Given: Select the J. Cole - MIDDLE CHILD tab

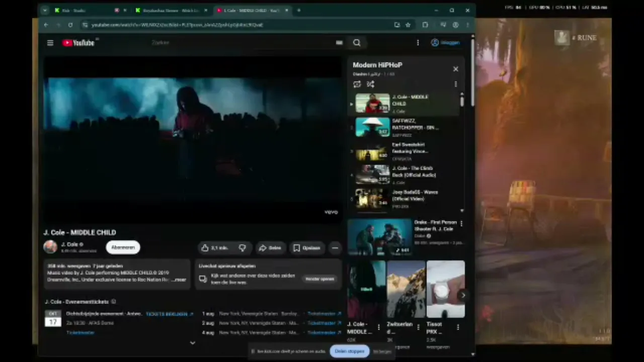Looking at the screenshot, I should pyautogui.click(x=252, y=10).
